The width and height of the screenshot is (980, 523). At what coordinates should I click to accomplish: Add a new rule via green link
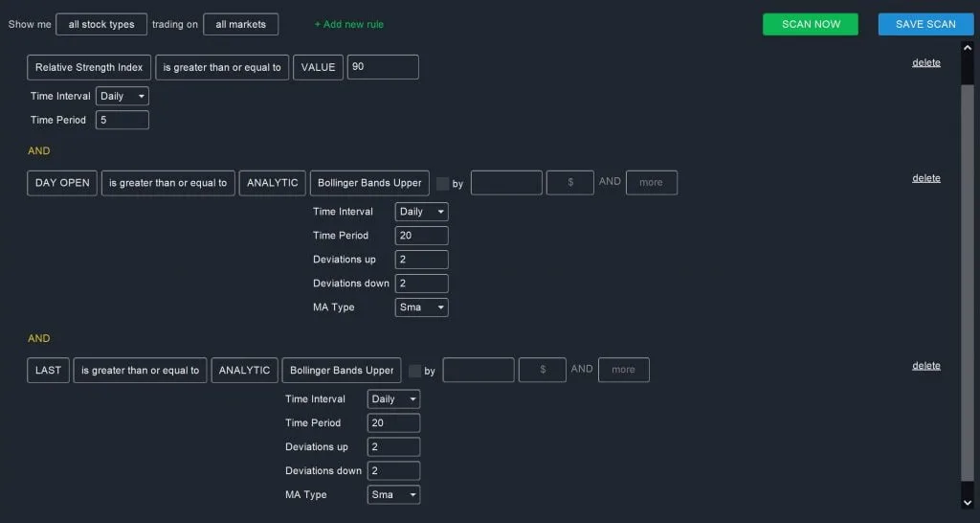pos(348,24)
